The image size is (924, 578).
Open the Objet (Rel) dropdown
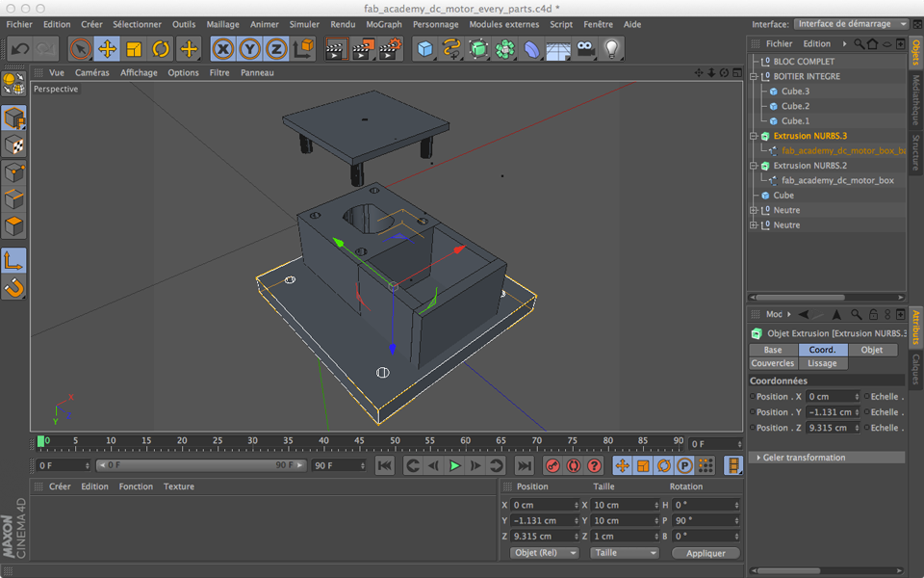[545, 553]
